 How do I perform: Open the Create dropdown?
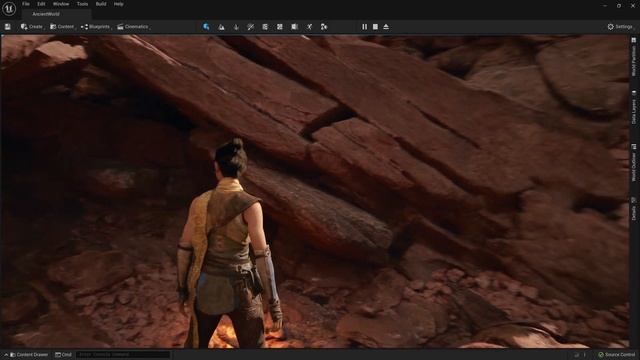[x=32, y=27]
